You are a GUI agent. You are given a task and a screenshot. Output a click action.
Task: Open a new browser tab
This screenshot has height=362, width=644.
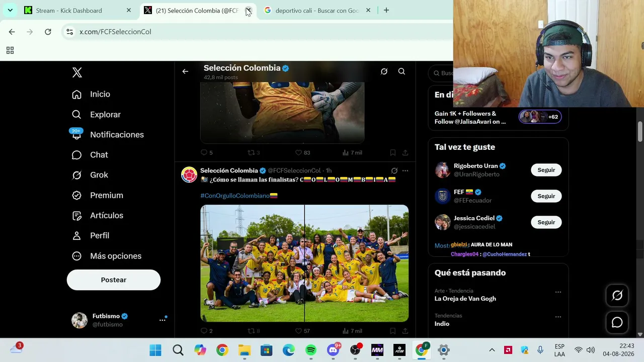[x=386, y=11]
